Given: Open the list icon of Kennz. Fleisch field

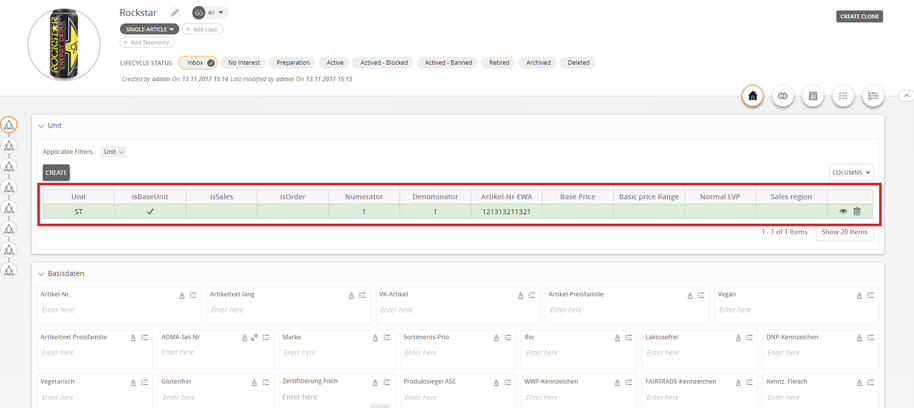Looking at the screenshot, I should click(871, 382).
